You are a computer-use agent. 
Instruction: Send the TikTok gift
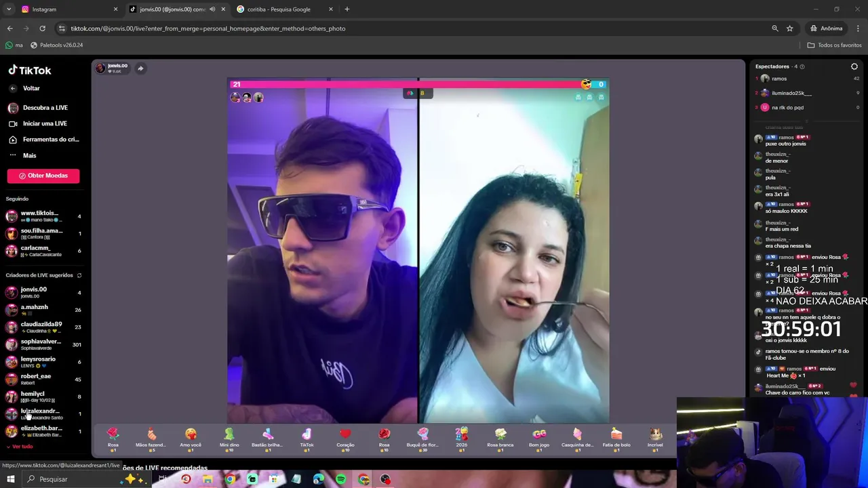(x=307, y=439)
